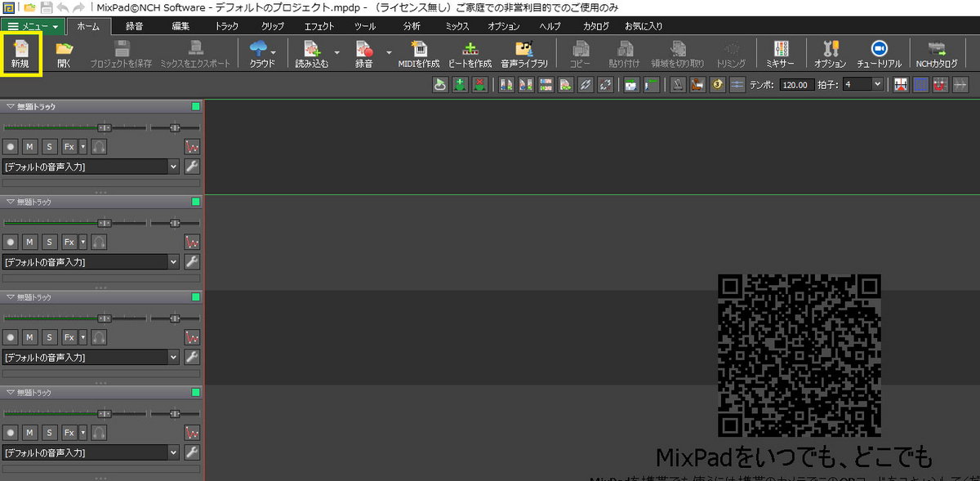Click the Fx button on the second track
980x481 pixels.
pyautogui.click(x=69, y=242)
